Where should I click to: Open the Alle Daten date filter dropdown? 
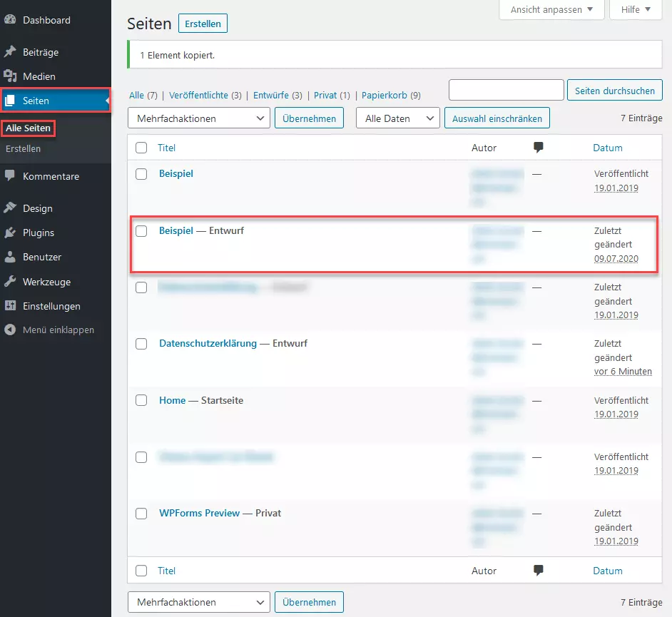pyautogui.click(x=398, y=118)
